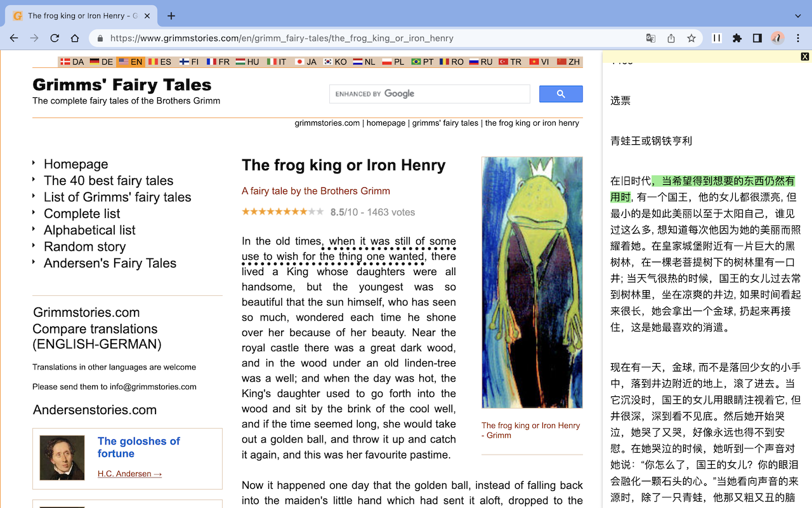Click the blue search magnifier button
Viewport: 812px width, 508px height.
561,94
